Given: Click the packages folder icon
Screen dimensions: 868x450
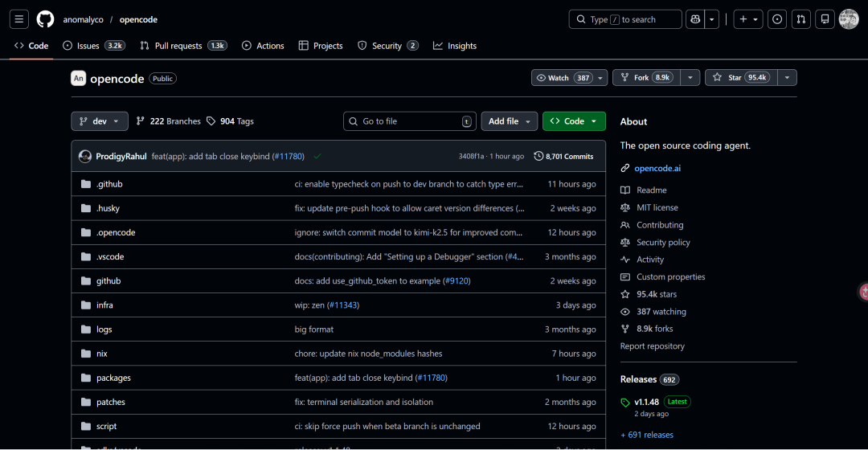Looking at the screenshot, I should coord(86,378).
